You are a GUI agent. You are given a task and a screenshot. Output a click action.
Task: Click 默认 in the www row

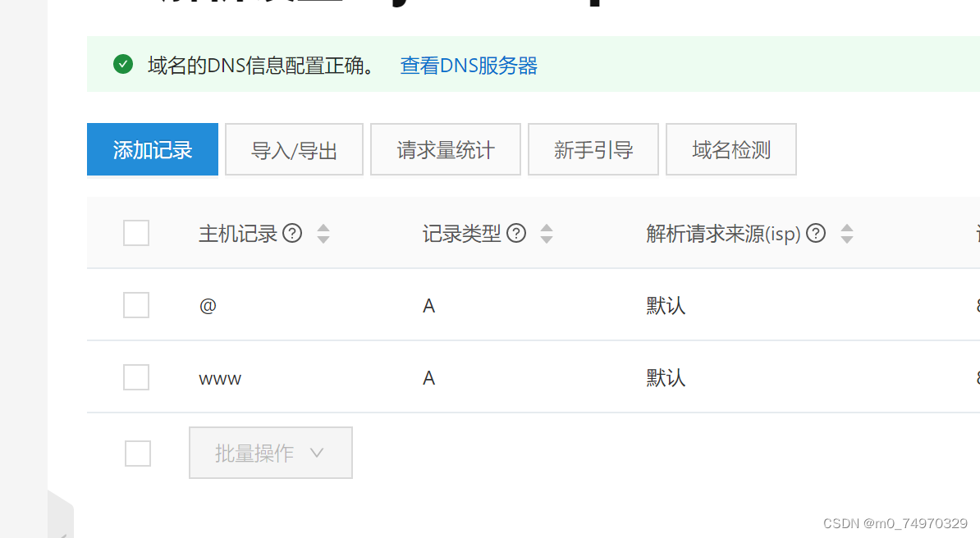666,378
